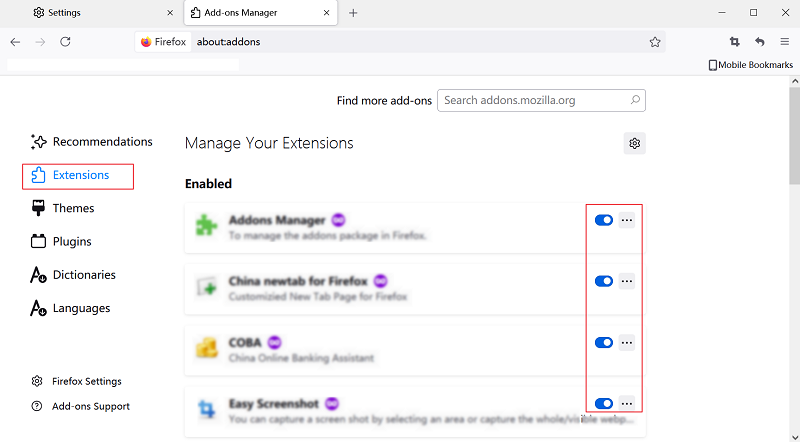This screenshot has height=442, width=800.
Task: Click the Dictionaries sidebar icon
Action: (x=38, y=275)
